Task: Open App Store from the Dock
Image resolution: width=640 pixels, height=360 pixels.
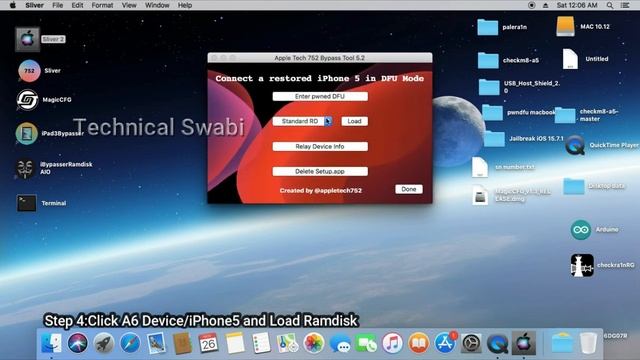Action: (x=445, y=343)
